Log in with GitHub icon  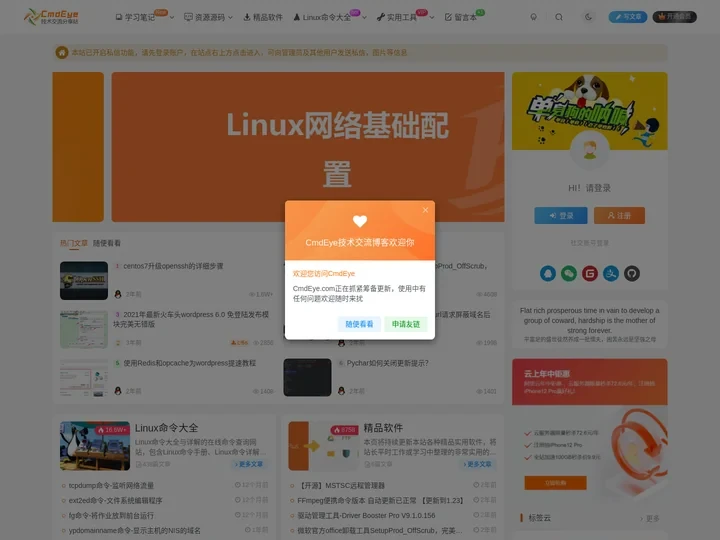point(632,274)
